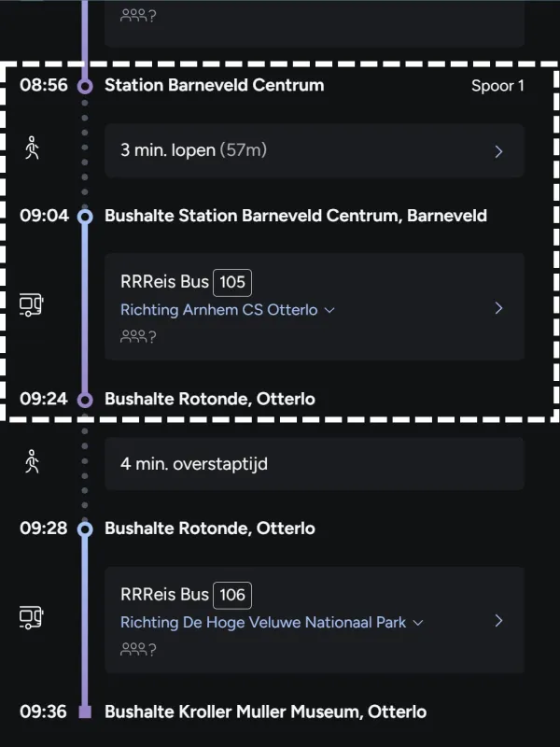Click the bus icon beside Bus 106

point(32,617)
